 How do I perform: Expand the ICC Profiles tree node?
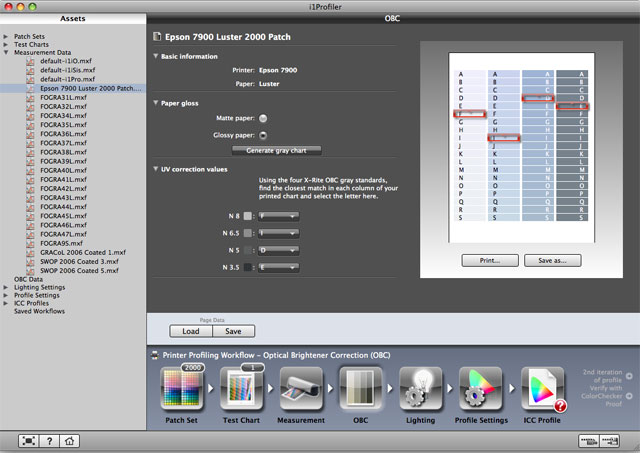point(6,303)
